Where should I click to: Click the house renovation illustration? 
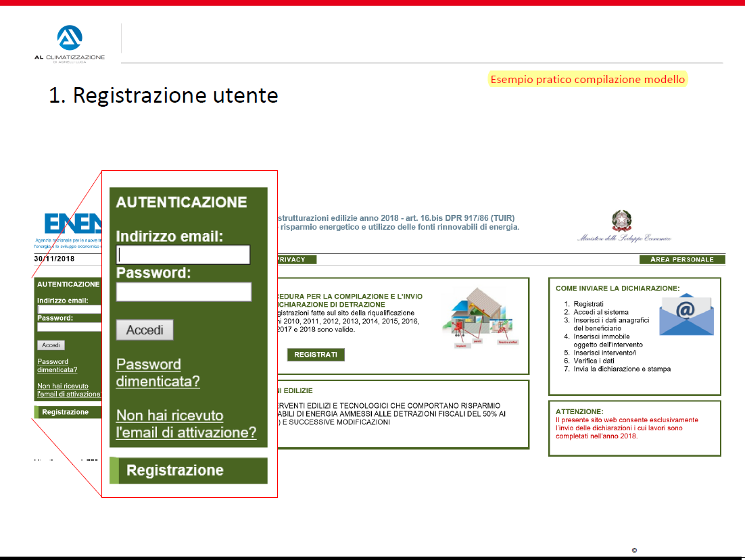(x=481, y=317)
